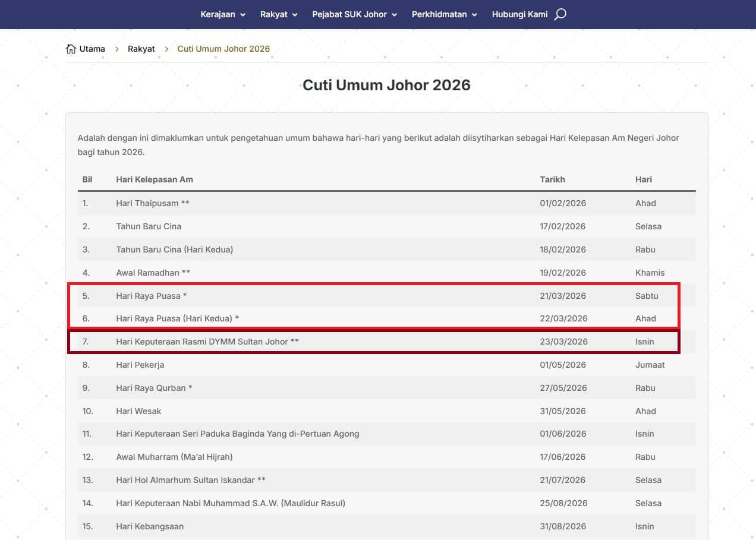Screen dimensions: 756x540
Task: Select the date 27/05/2026
Action: (x=563, y=388)
